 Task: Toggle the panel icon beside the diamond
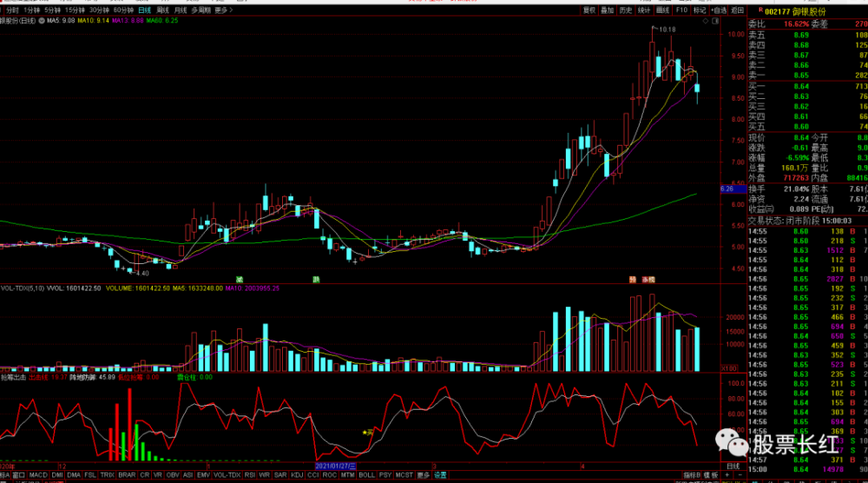point(715,21)
